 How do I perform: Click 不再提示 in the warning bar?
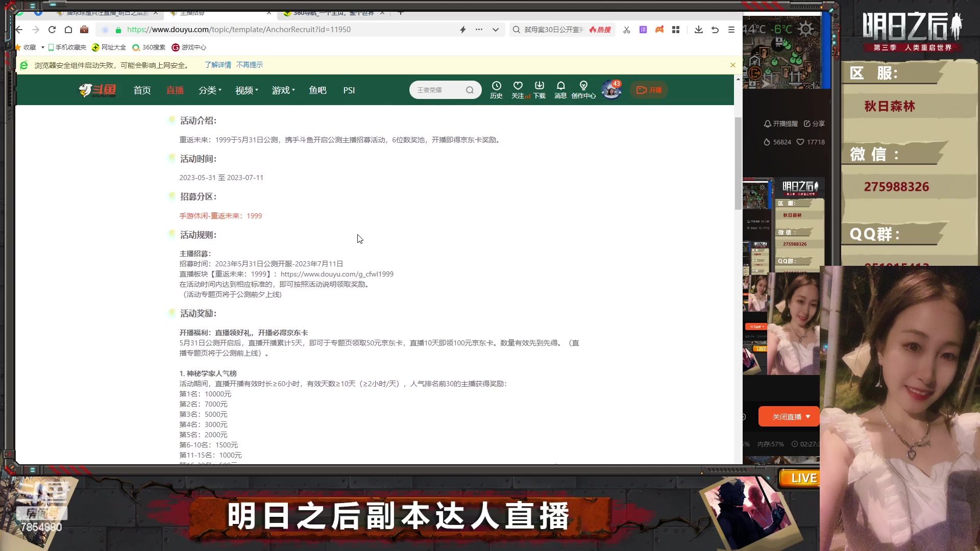(x=250, y=65)
